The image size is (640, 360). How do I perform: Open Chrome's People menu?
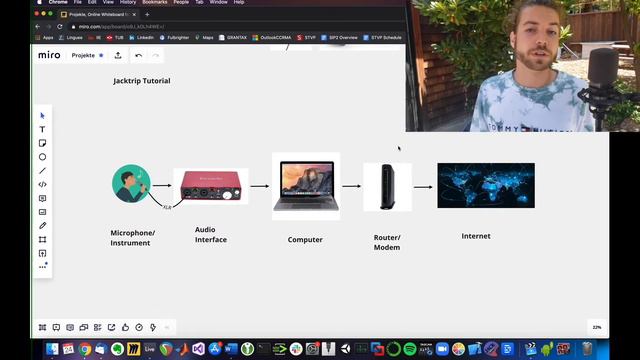pos(181,2)
